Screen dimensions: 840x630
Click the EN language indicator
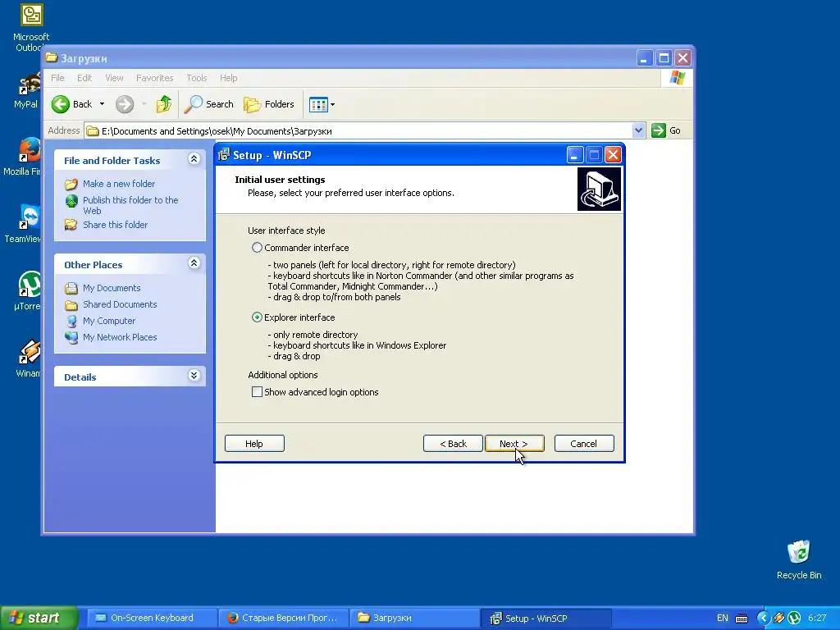[x=722, y=618]
